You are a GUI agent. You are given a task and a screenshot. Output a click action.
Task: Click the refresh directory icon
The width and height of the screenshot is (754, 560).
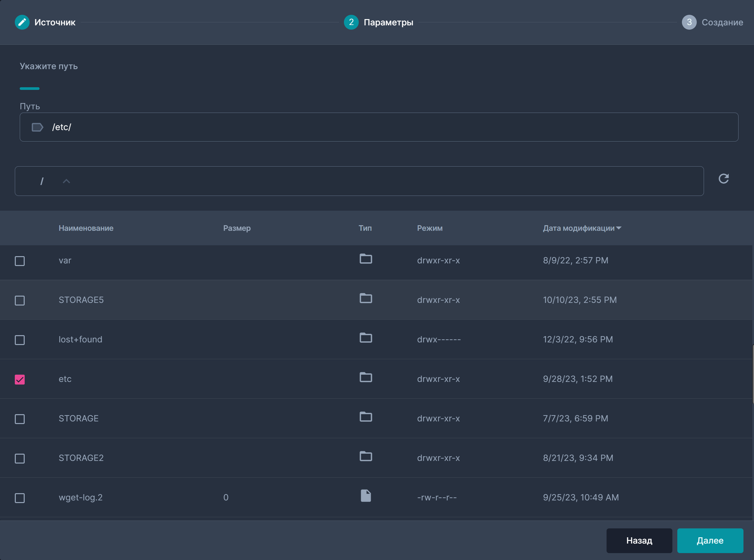[723, 179]
